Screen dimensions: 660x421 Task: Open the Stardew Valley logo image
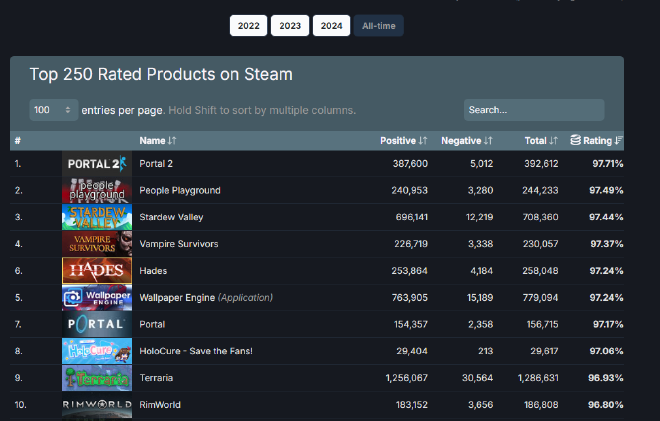(96, 217)
